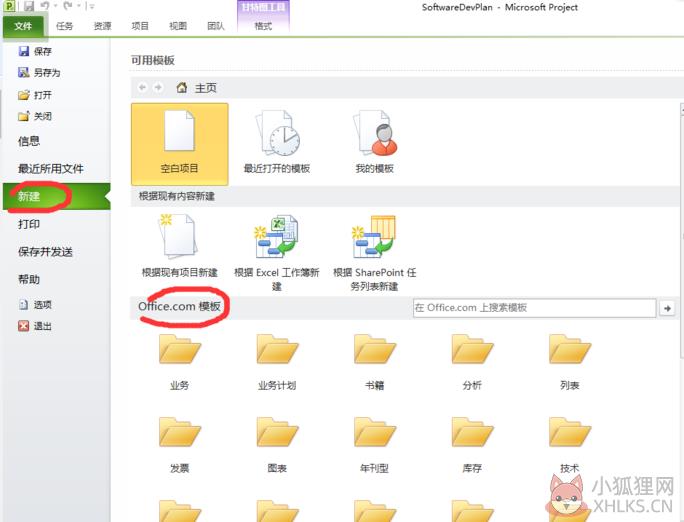Open the 帮助 section

tap(29, 280)
